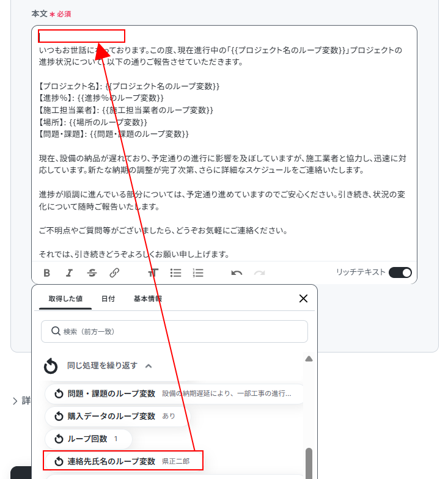
Task: Select the 取得した値 tab
Action: [x=65, y=299]
